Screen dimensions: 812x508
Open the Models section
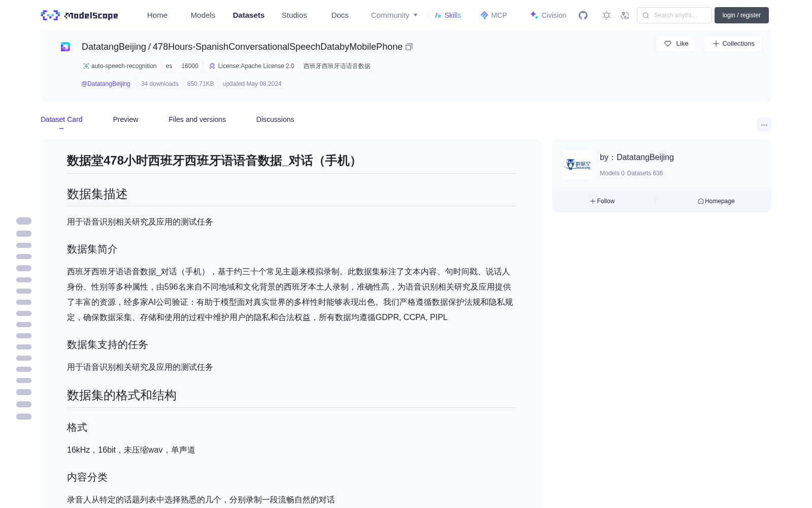pyautogui.click(x=203, y=15)
